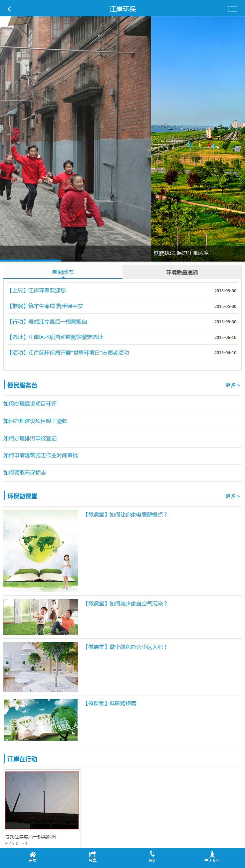Open 【微课堂】如何减少家庭空气污染？
245x868 pixels.
coord(125,603)
